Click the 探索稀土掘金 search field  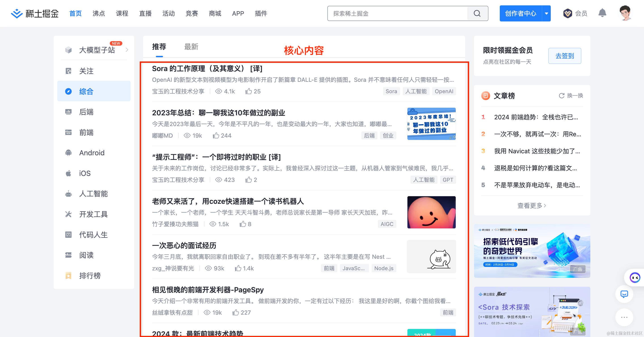(x=398, y=13)
